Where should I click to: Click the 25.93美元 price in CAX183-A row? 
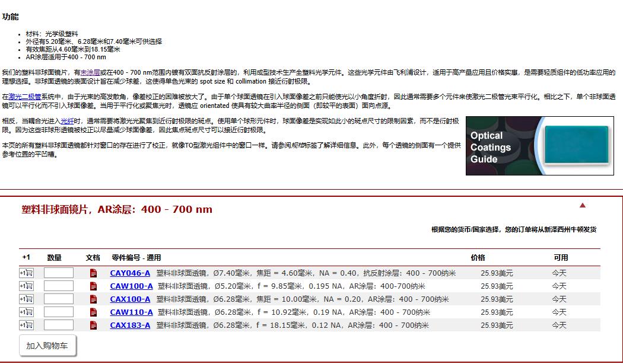(497, 325)
